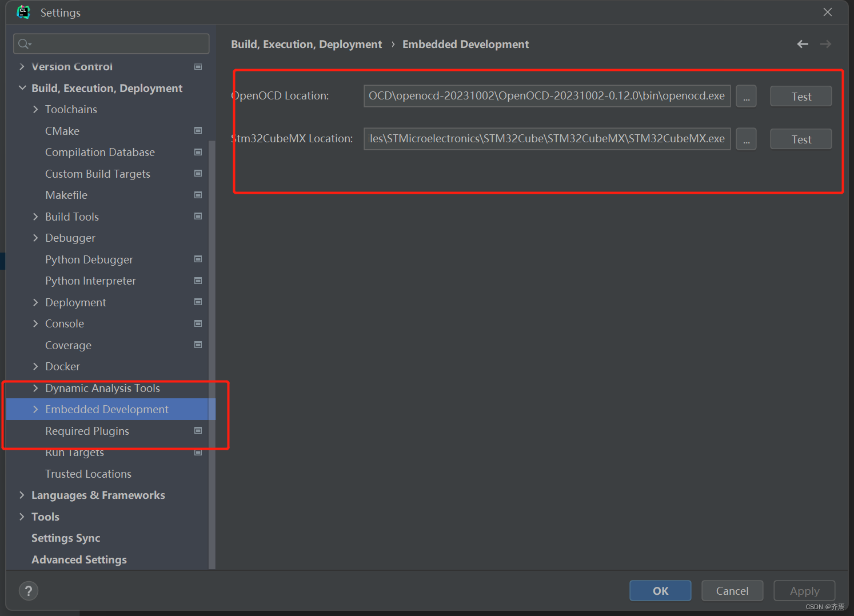Open the CMake settings page
The image size is (854, 616).
click(x=62, y=131)
